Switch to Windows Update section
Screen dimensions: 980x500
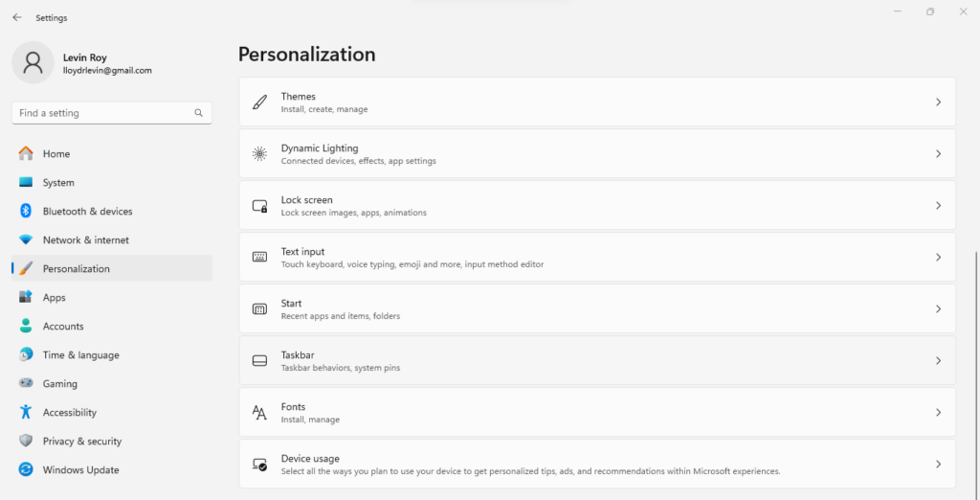(80, 470)
